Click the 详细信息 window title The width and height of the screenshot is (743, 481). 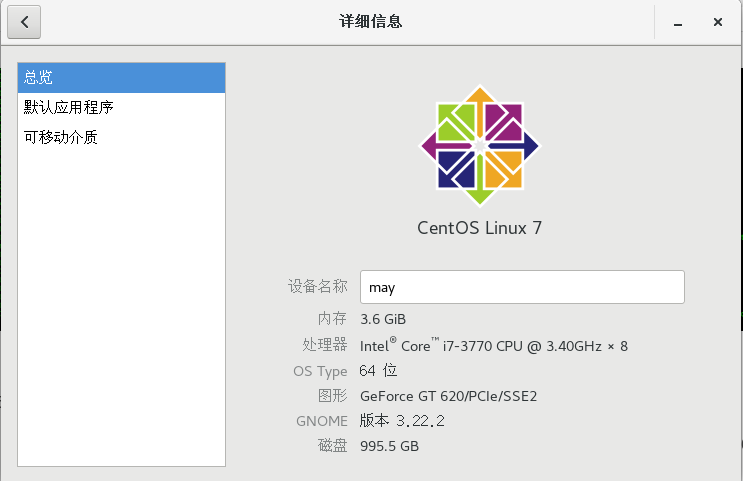point(371,22)
